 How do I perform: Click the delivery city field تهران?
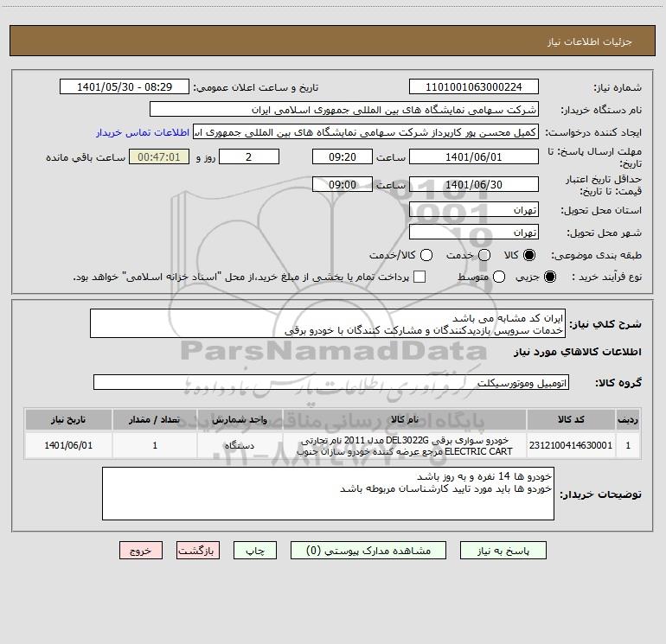pos(474,232)
